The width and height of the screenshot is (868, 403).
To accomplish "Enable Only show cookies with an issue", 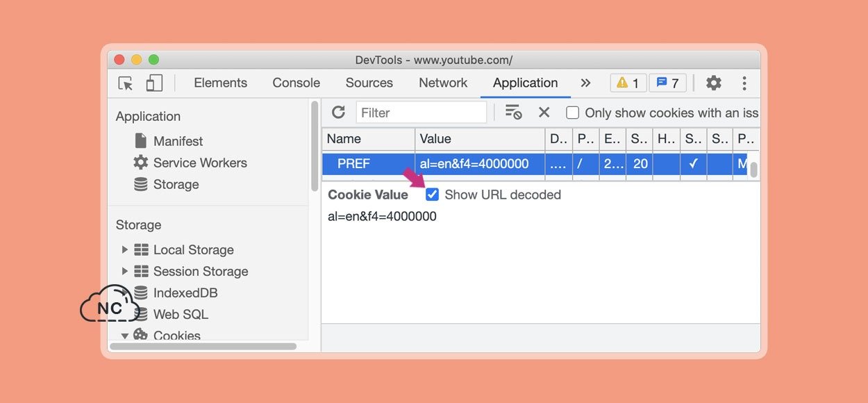I will coord(572,113).
